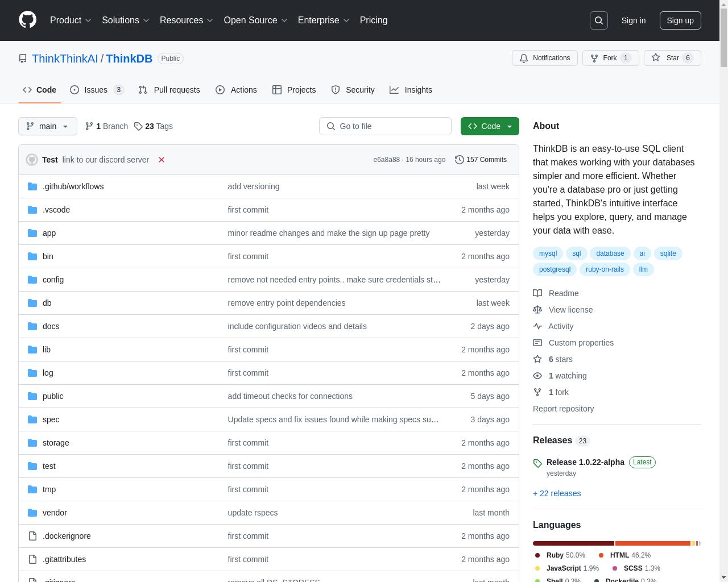Expand the Resources menu
The width and height of the screenshot is (728, 582).
tap(187, 20)
